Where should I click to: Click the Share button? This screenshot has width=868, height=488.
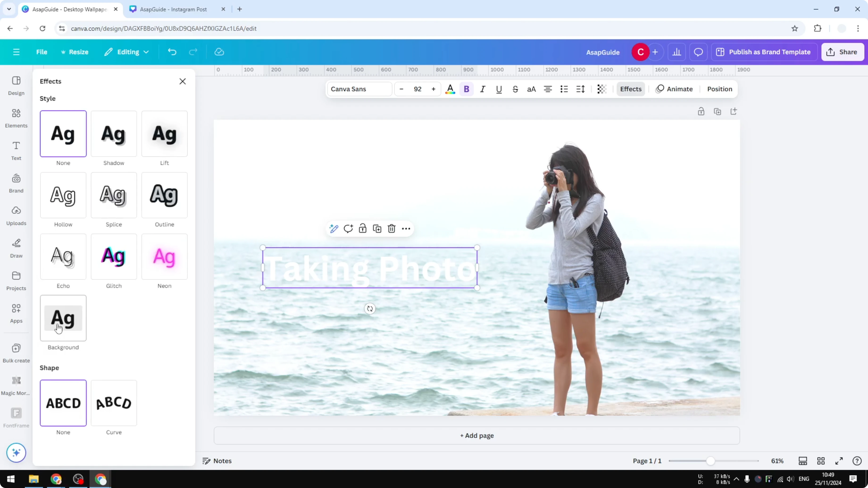point(843,52)
